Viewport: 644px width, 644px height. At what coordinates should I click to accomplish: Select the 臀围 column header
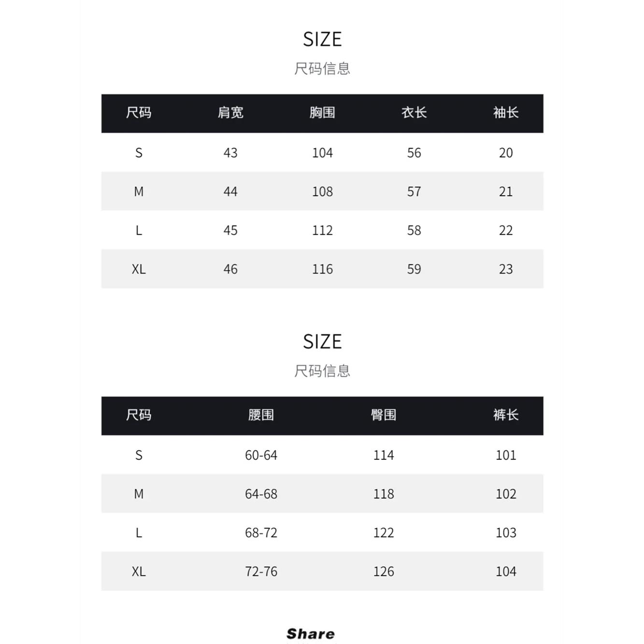pos(384,415)
